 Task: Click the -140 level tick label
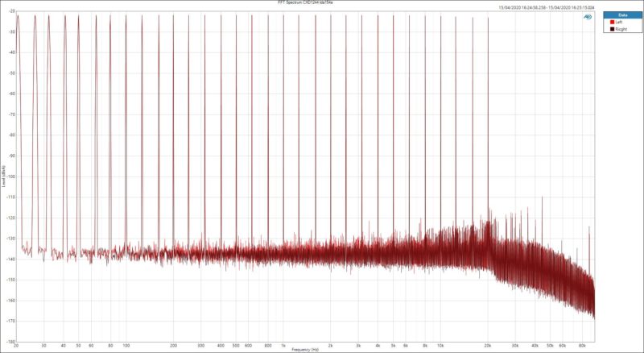click(10, 259)
